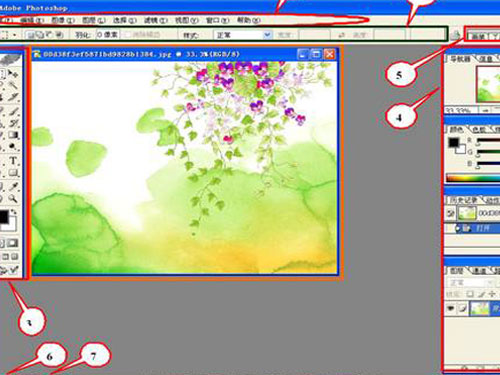Open the 滤镜 (Filter) menu
This screenshot has height=375, width=500.
155,20
